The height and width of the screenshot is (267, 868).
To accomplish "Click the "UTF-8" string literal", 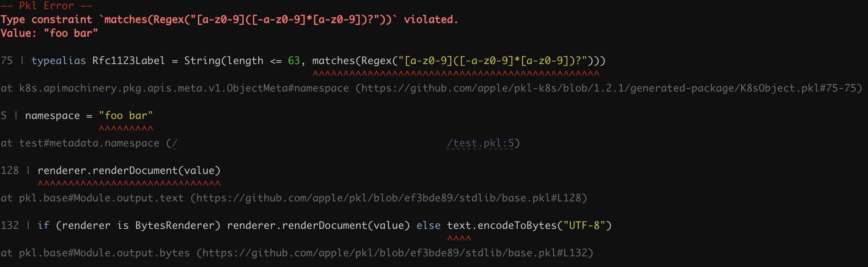I will [584, 225].
